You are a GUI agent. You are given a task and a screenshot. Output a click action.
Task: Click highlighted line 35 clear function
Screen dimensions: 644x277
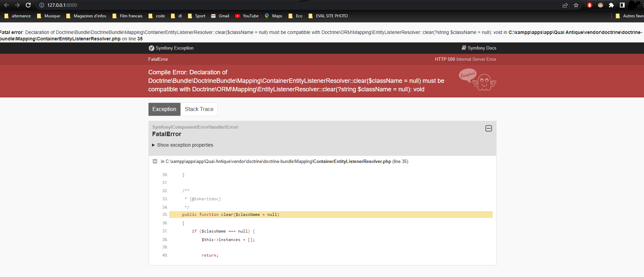pos(331,215)
